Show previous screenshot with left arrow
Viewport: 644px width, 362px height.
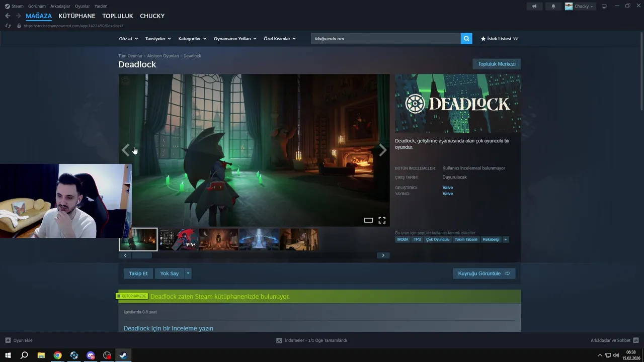(x=126, y=150)
